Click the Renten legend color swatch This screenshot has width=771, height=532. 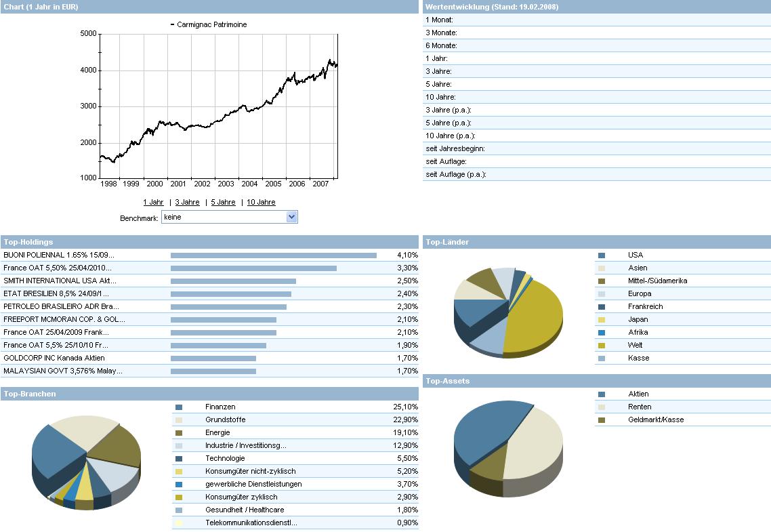coord(602,407)
